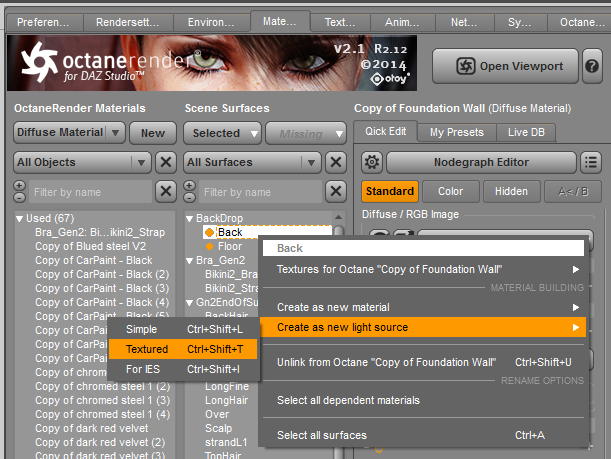Image resolution: width=611 pixels, height=459 pixels.
Task: Choose Unlink from Octane Copy of Foundation Wall
Action: click(423, 362)
